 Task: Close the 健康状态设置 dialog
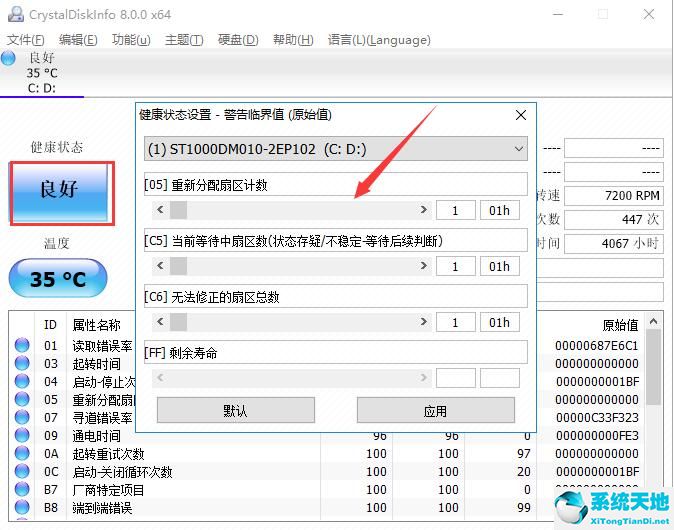click(521, 115)
